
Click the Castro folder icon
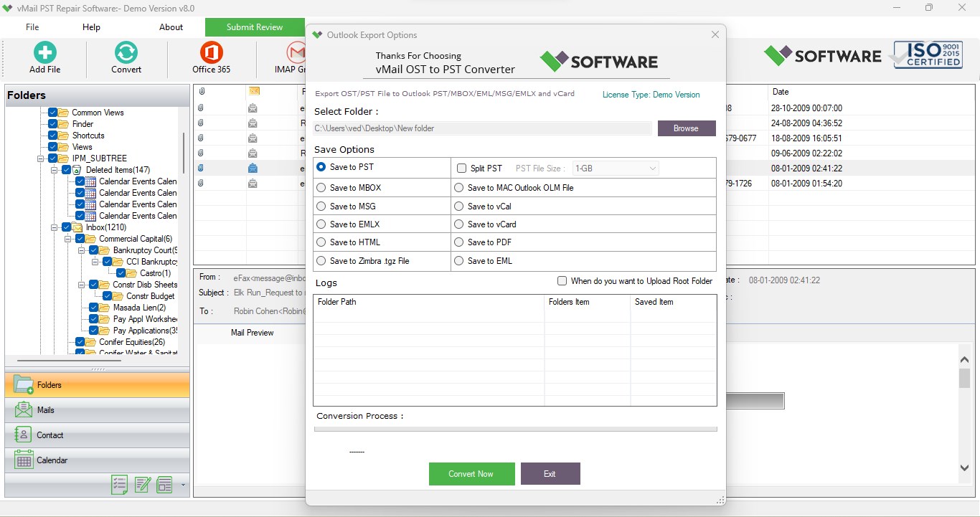[132, 273]
